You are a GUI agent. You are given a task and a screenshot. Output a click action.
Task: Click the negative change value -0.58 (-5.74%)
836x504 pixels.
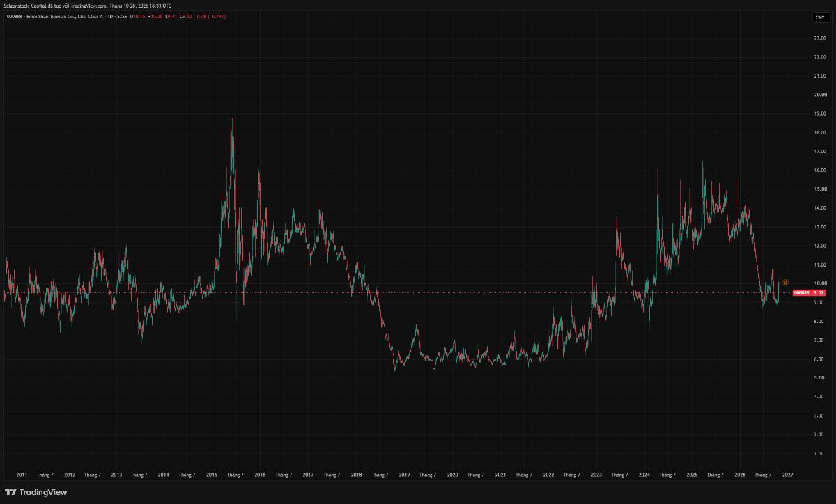(x=210, y=16)
